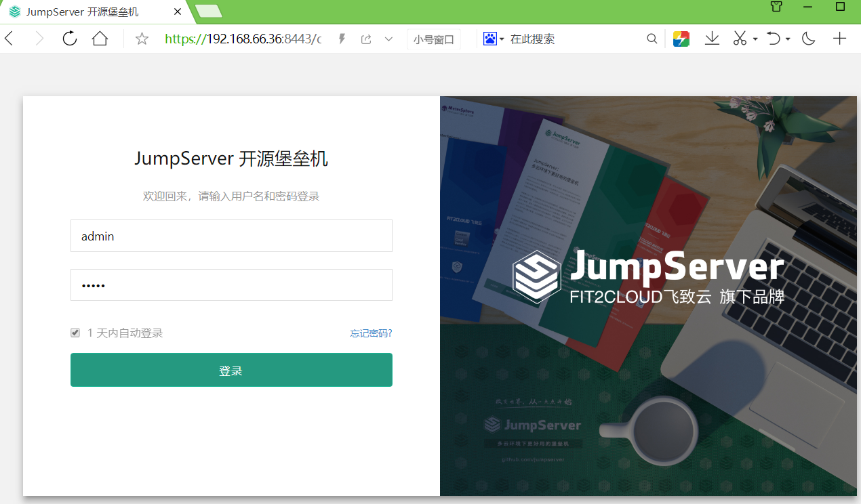Open the browser home page
861x504 pixels.
[100, 39]
